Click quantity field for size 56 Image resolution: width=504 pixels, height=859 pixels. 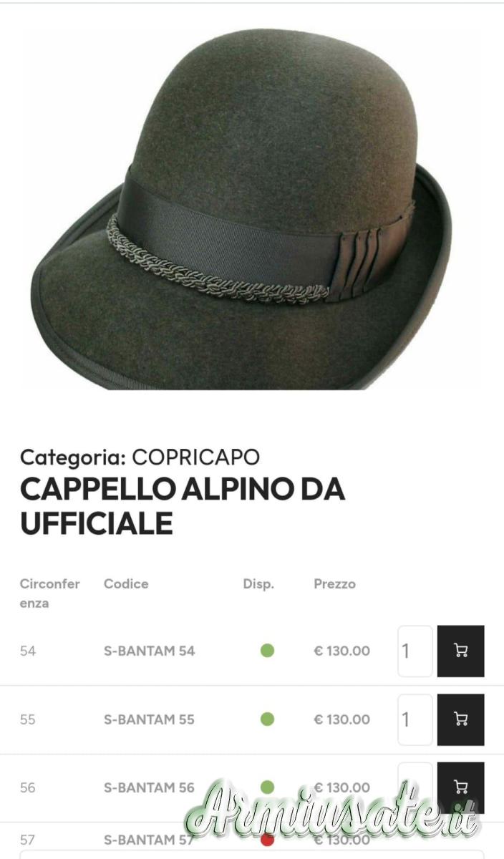[415, 787]
